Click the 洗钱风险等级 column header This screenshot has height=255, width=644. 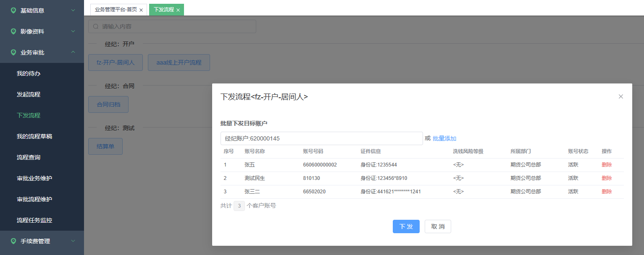[468, 151]
